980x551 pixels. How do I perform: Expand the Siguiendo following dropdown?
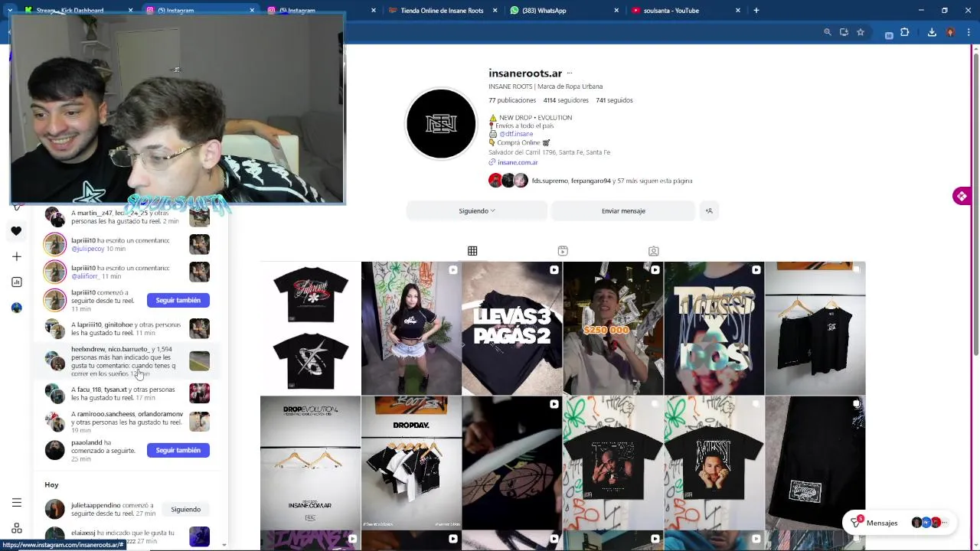point(477,210)
